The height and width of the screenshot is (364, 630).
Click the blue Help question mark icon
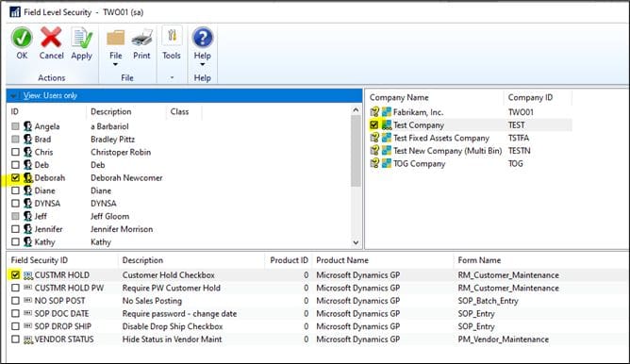point(203,38)
